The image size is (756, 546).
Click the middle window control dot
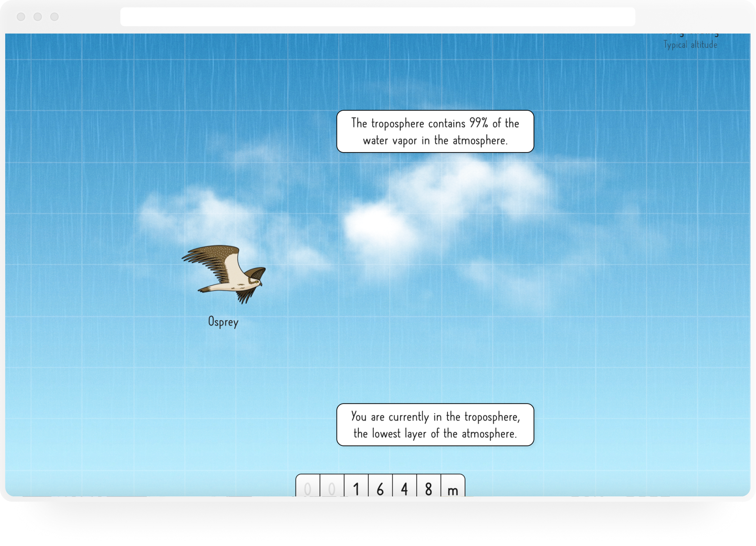coord(38,17)
